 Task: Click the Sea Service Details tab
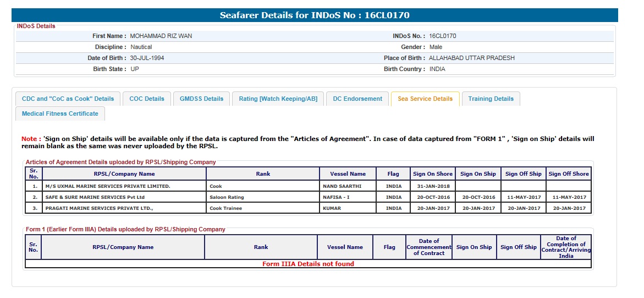click(x=425, y=99)
